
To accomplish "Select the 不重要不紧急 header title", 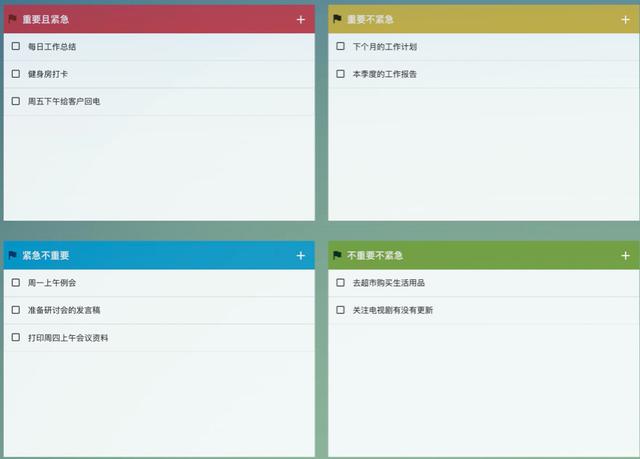I will pos(375,255).
